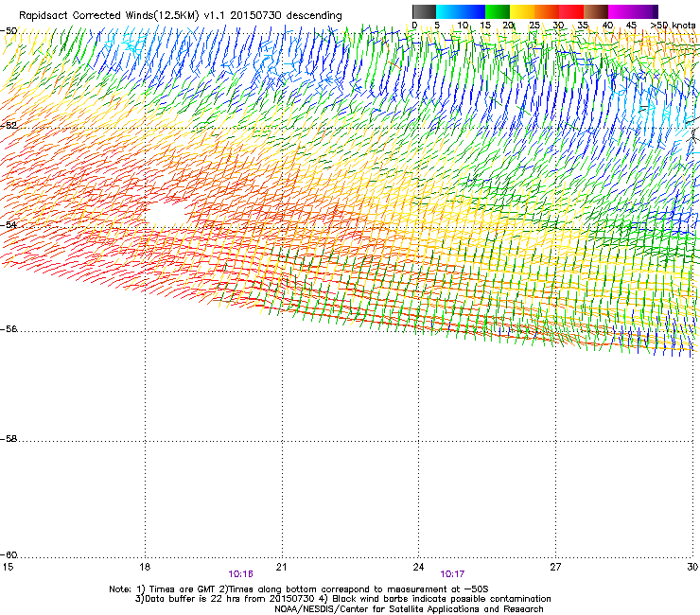The height and width of the screenshot is (615, 700).
Task: Click the "45" label under the color scale
Action: (x=631, y=26)
